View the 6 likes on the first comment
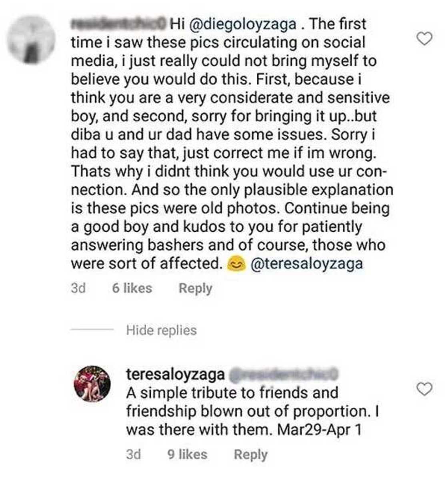 pyautogui.click(x=132, y=288)
